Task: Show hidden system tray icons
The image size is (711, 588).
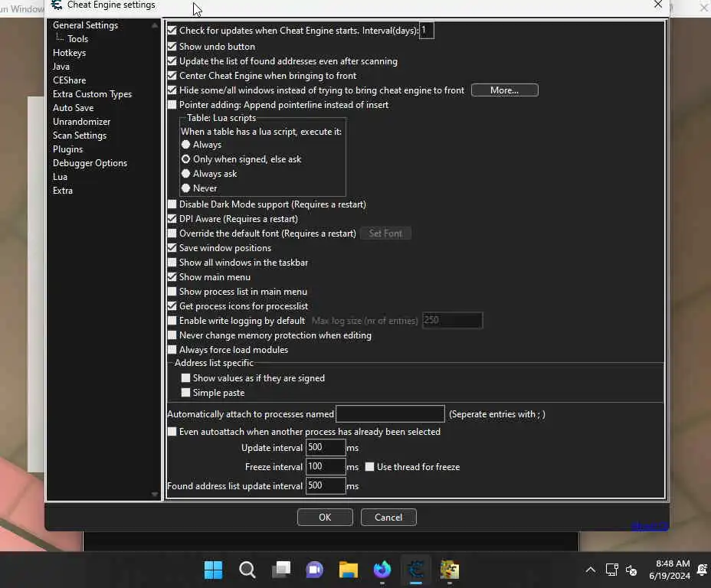Action: coord(591,570)
